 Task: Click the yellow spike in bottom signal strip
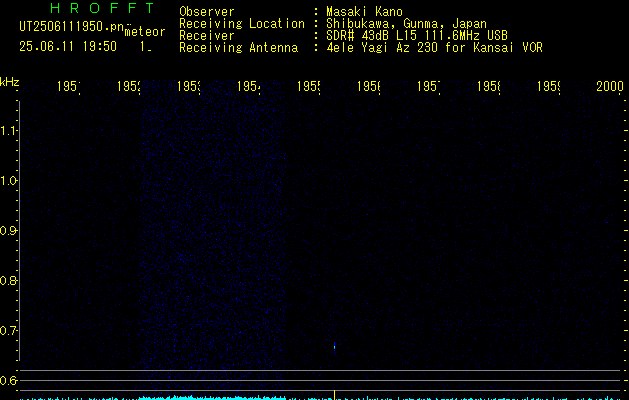coord(334,394)
